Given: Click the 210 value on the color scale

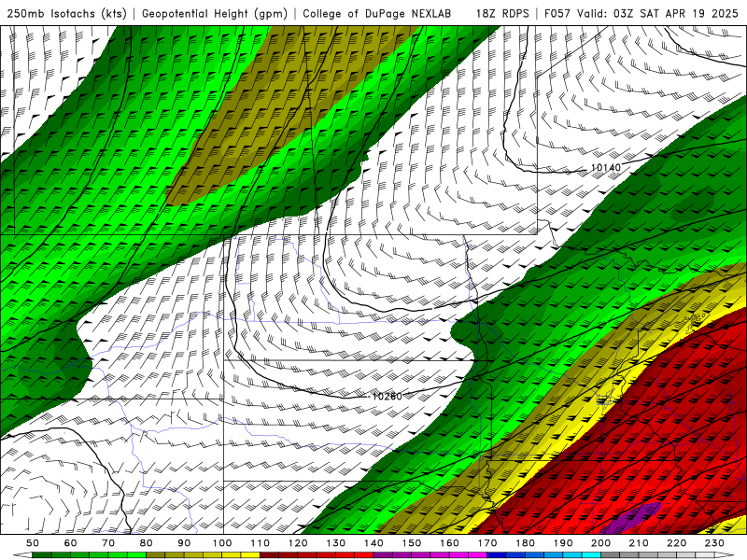Looking at the screenshot, I should [639, 543].
